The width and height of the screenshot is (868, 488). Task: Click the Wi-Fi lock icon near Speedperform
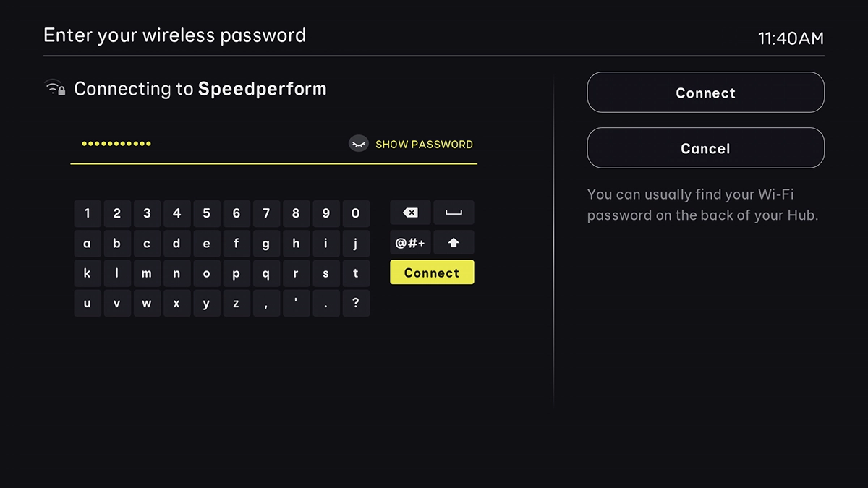[55, 87]
